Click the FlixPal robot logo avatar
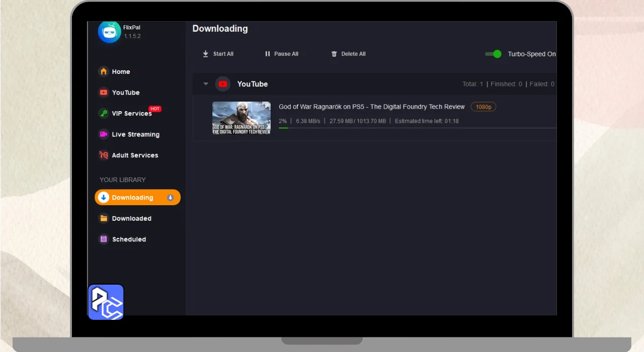644x352 pixels. [x=109, y=32]
